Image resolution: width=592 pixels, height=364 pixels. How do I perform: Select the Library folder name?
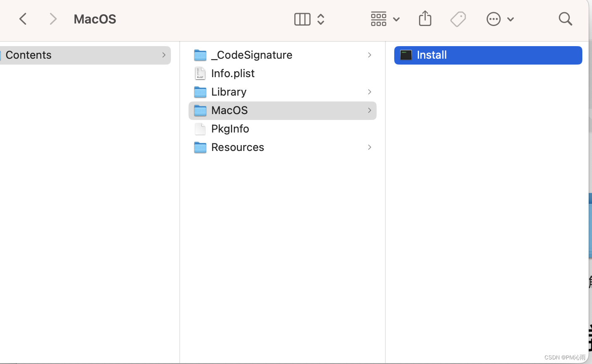click(x=229, y=92)
